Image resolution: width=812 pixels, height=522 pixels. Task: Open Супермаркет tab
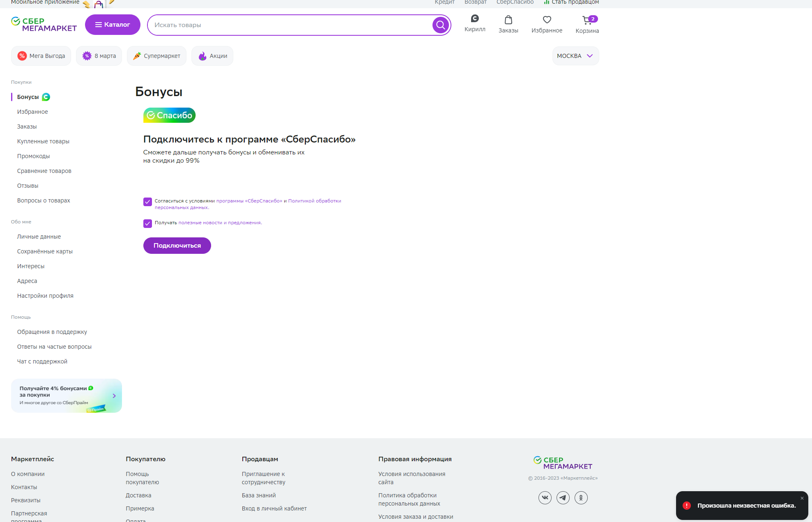click(x=156, y=56)
